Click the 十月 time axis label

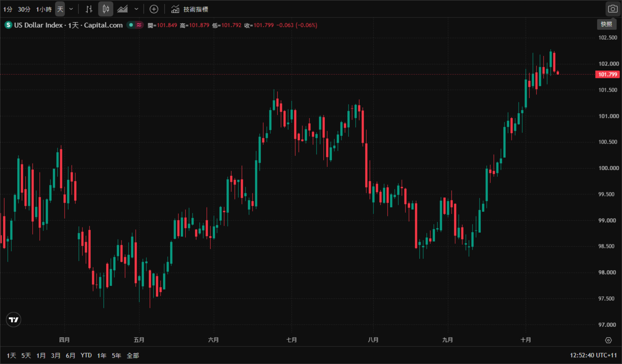click(526, 340)
